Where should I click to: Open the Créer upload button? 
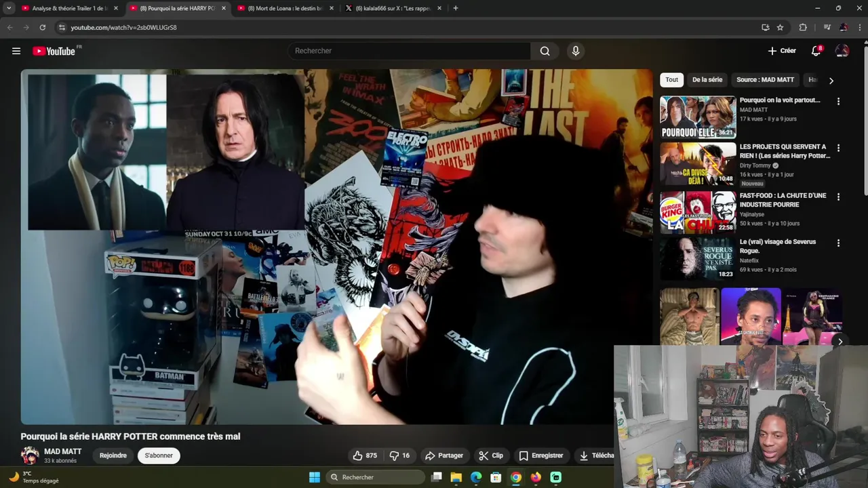782,51
